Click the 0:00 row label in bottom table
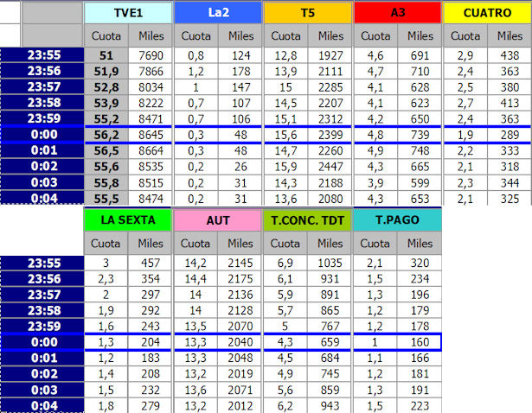This screenshot has height=413, width=532. pos(42,343)
